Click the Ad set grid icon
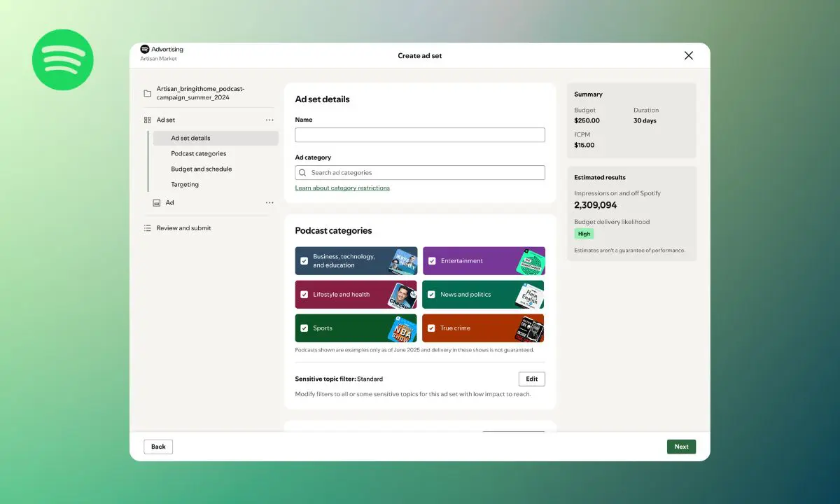This screenshot has width=840, height=504. coord(147,120)
